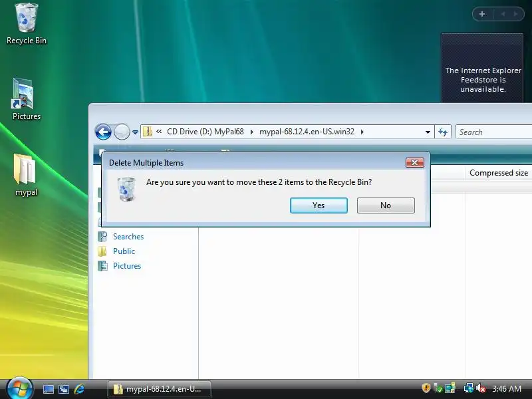Image resolution: width=532 pixels, height=399 pixels.
Task: Select the mypal folder on the desktop
Action: [26, 175]
